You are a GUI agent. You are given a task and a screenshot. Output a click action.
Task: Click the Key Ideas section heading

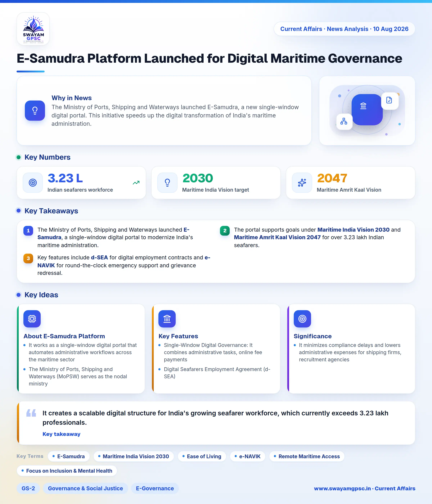pos(41,295)
